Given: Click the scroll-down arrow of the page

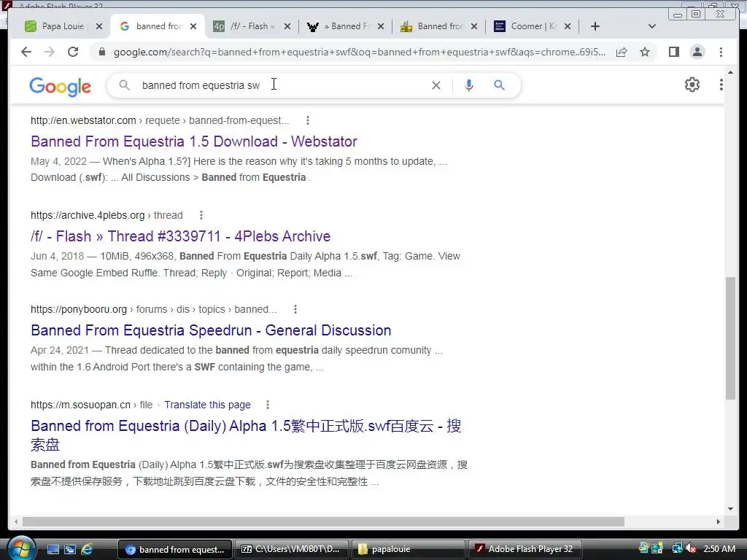Looking at the screenshot, I should pyautogui.click(x=730, y=509).
